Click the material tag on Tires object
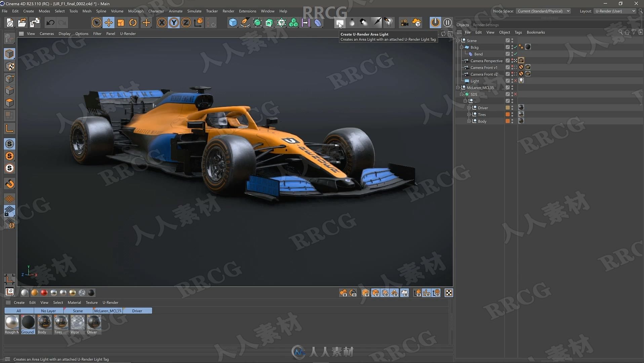Viewport: 644px width, 363px height. [521, 114]
